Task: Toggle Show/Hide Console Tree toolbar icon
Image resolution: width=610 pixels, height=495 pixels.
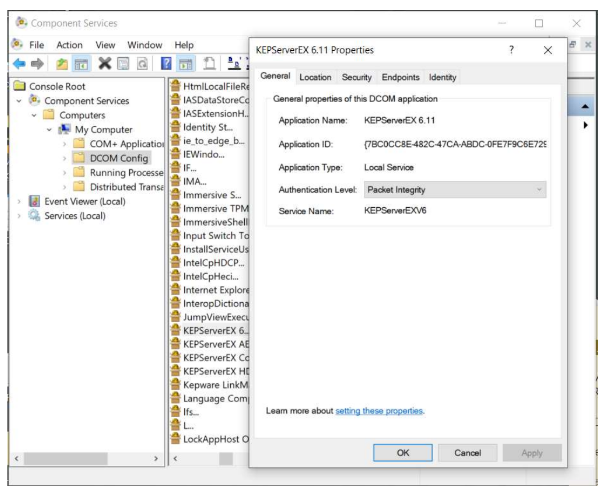Action: pyautogui.click(x=81, y=64)
